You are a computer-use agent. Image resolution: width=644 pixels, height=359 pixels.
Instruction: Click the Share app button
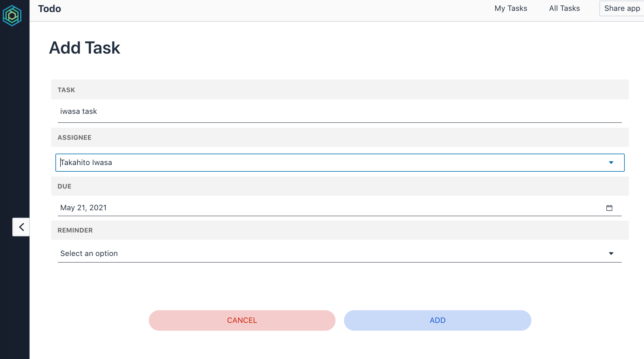point(622,8)
